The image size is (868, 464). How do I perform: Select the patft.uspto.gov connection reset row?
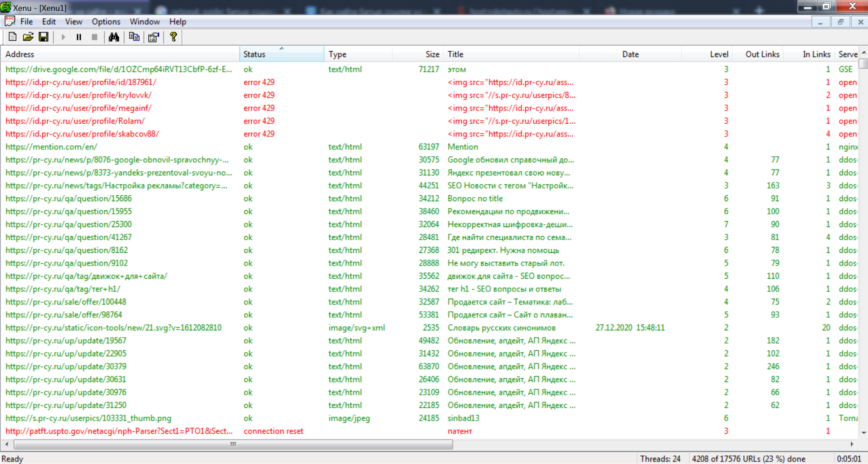(x=119, y=431)
